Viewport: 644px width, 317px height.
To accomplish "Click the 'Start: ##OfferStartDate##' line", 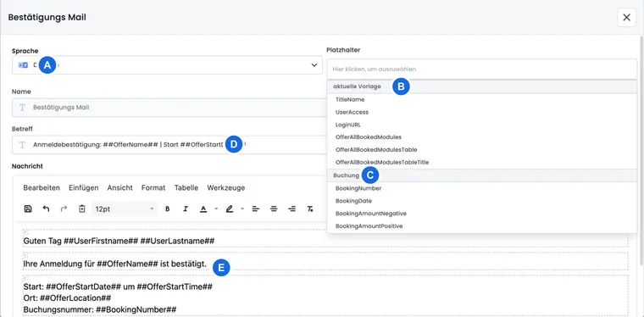I will click(118, 286).
